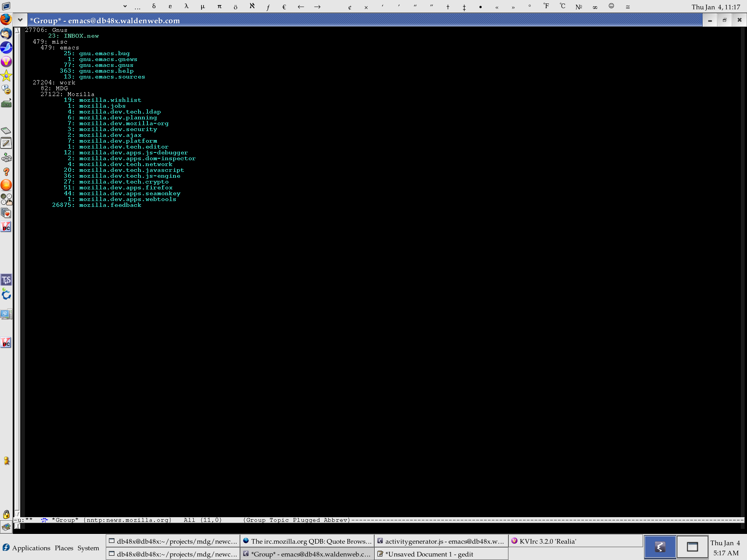Click the yellow figure icon in side panel
The width and height of the screenshot is (747, 560).
point(6,461)
